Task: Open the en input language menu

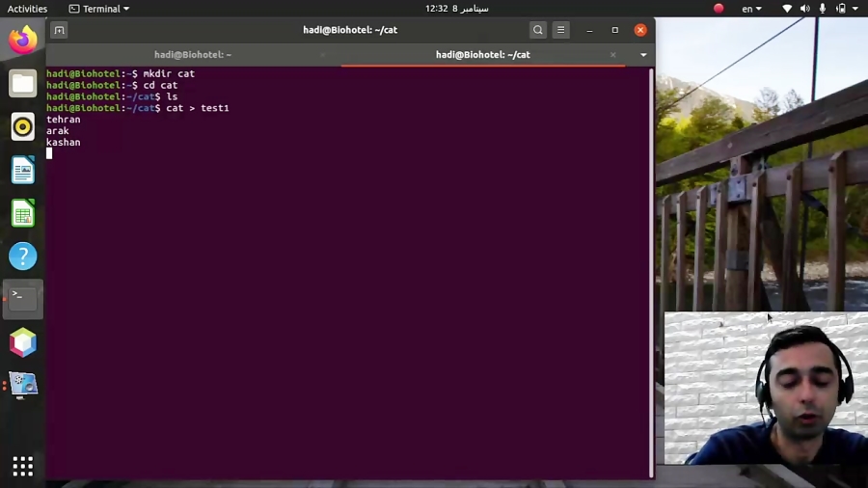Action: [751, 9]
